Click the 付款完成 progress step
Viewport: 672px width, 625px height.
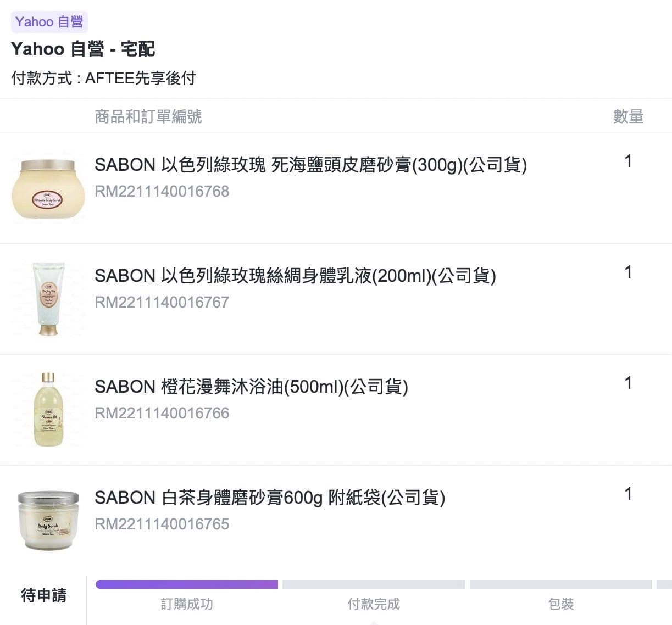(x=373, y=604)
